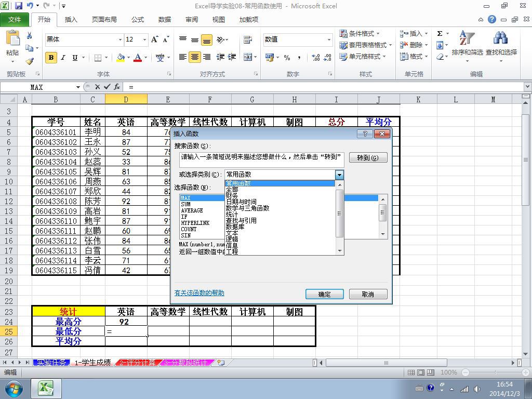Open the number format dropdown
The width and height of the screenshot is (532, 399).
click(x=329, y=39)
